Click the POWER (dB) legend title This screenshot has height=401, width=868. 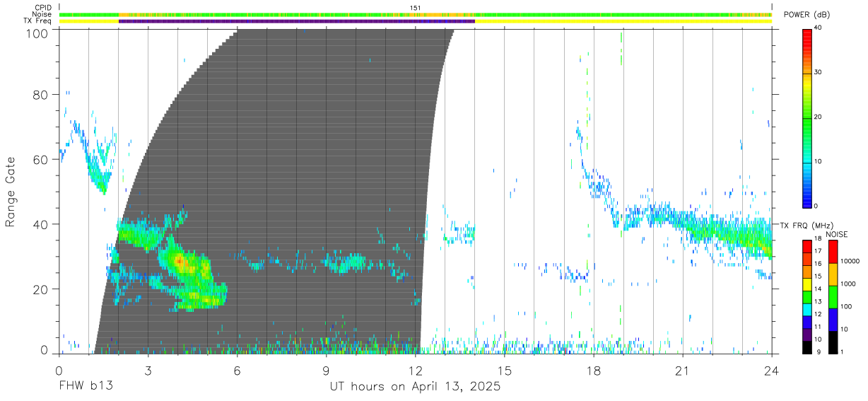point(807,15)
